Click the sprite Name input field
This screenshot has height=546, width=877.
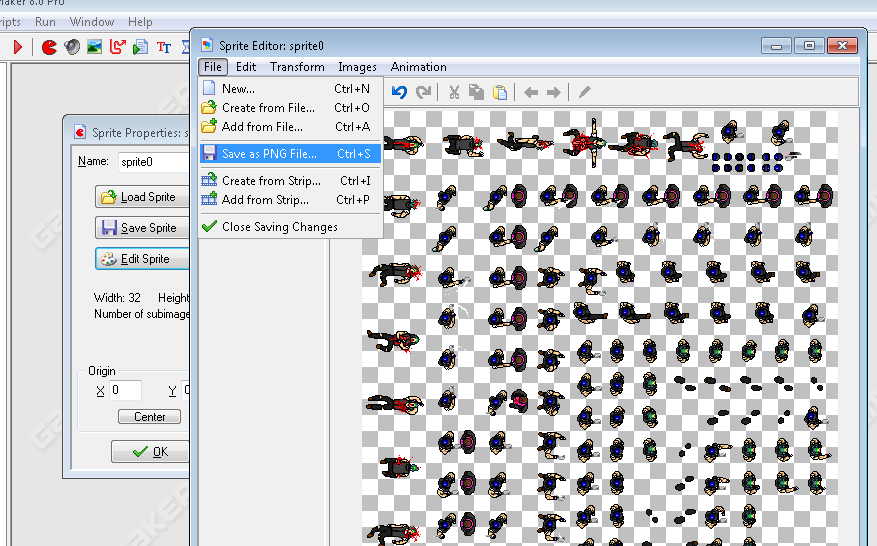[154, 162]
